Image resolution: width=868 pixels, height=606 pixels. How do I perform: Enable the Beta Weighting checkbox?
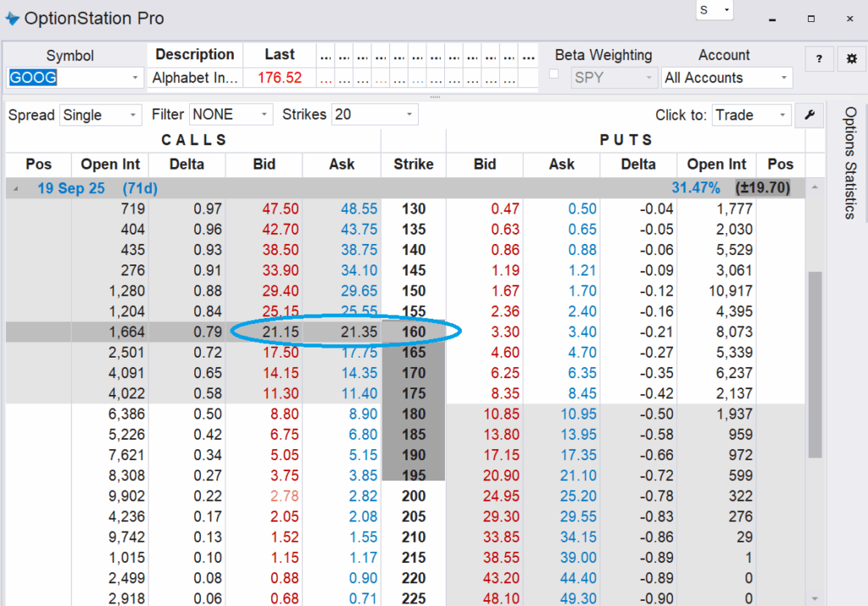click(x=554, y=75)
